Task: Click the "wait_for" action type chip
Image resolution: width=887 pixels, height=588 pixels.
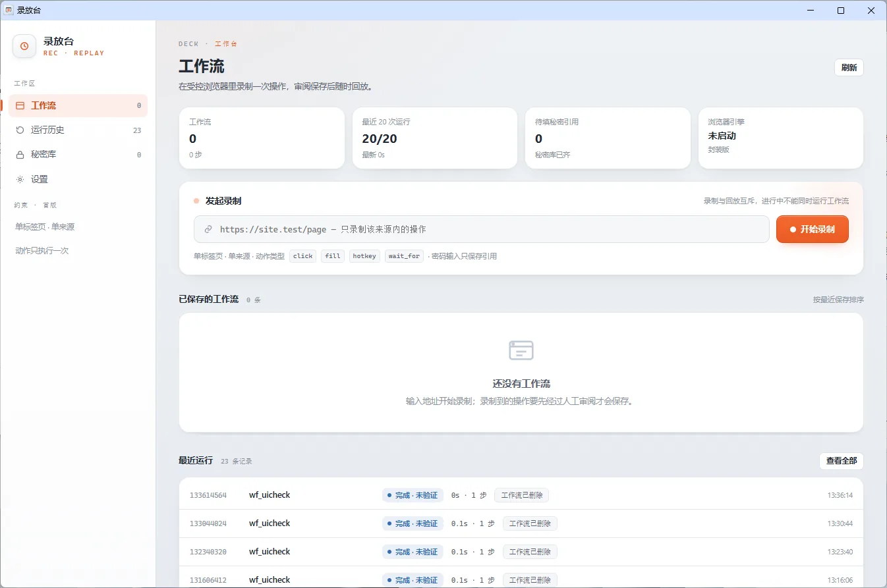Action: pyautogui.click(x=404, y=256)
